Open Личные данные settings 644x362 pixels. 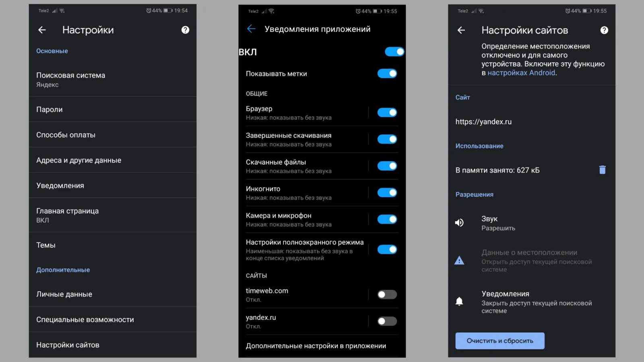click(x=113, y=294)
